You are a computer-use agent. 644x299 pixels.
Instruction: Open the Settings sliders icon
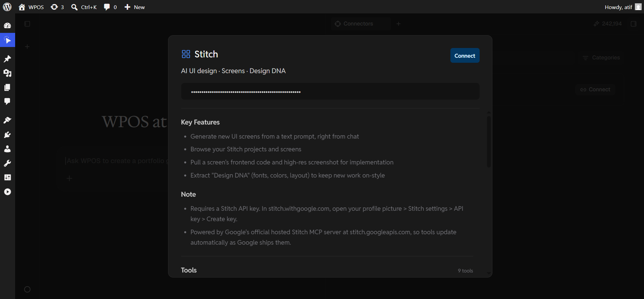point(7,178)
